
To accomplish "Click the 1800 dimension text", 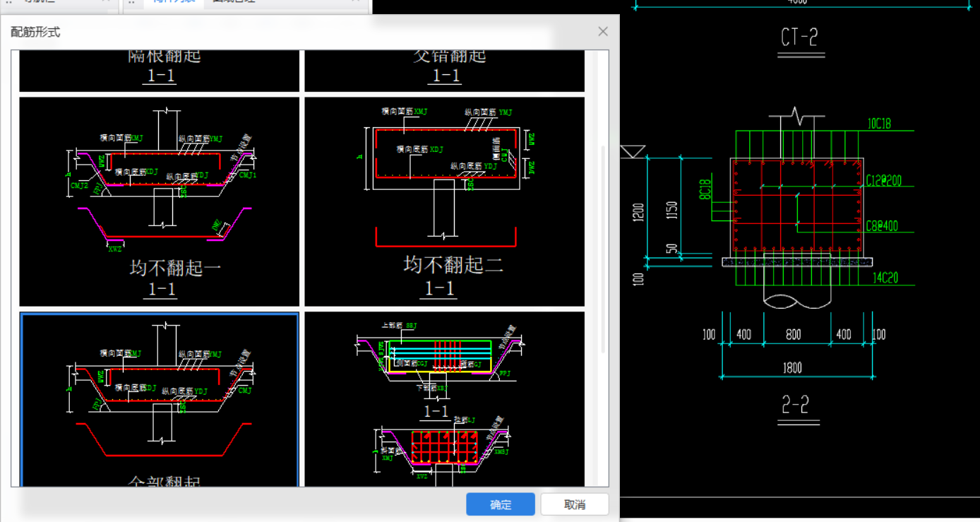I will [794, 367].
